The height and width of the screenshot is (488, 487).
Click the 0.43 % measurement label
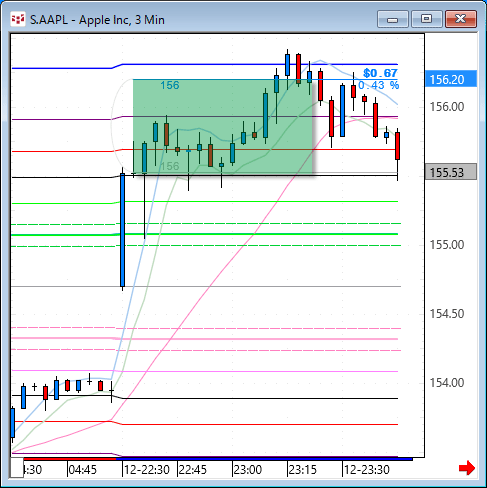(379, 85)
